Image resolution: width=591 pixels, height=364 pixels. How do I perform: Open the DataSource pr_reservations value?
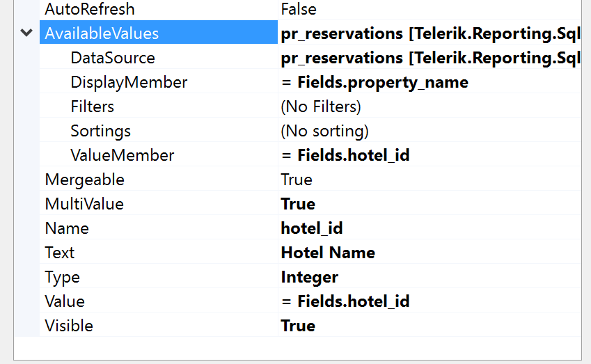coord(430,58)
